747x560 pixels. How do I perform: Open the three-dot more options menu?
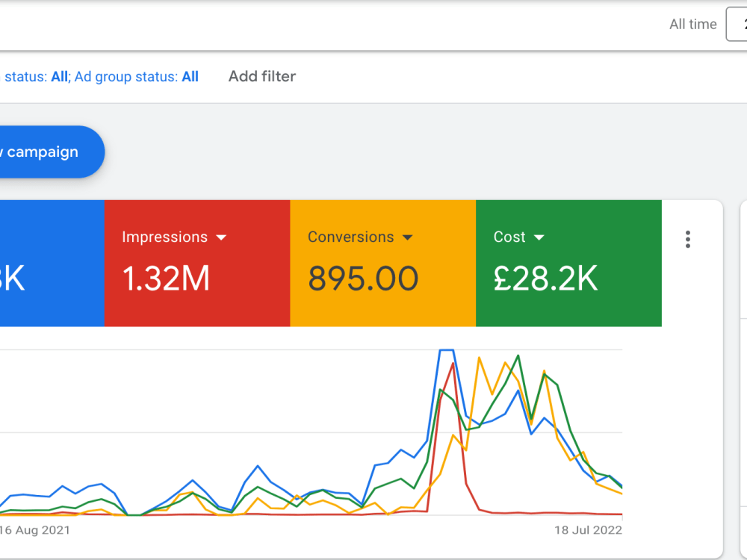687,240
